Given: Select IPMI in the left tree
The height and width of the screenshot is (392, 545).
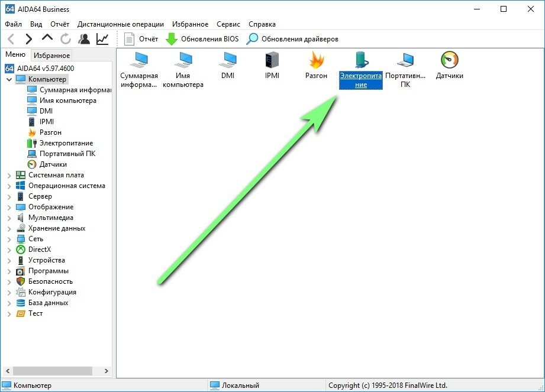Looking at the screenshot, I should pyautogui.click(x=41, y=122).
